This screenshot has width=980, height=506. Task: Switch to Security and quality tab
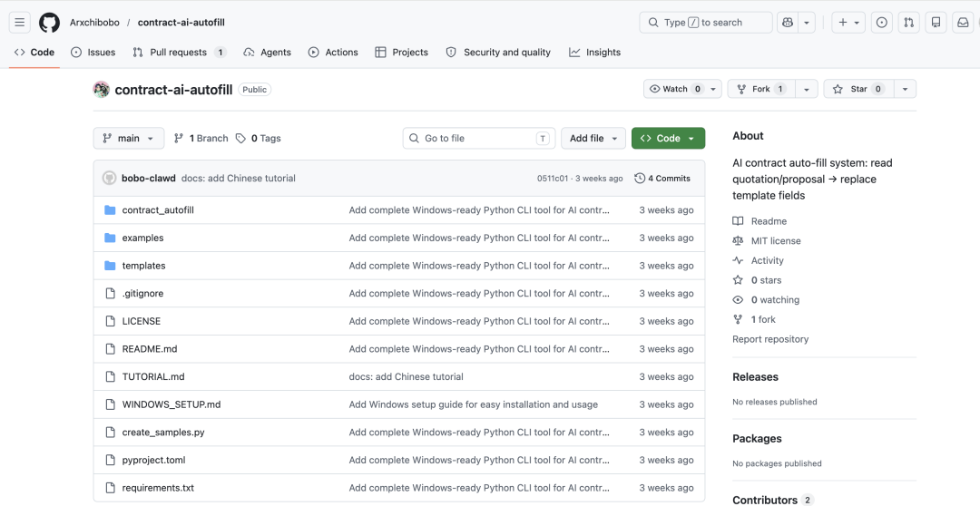point(498,53)
